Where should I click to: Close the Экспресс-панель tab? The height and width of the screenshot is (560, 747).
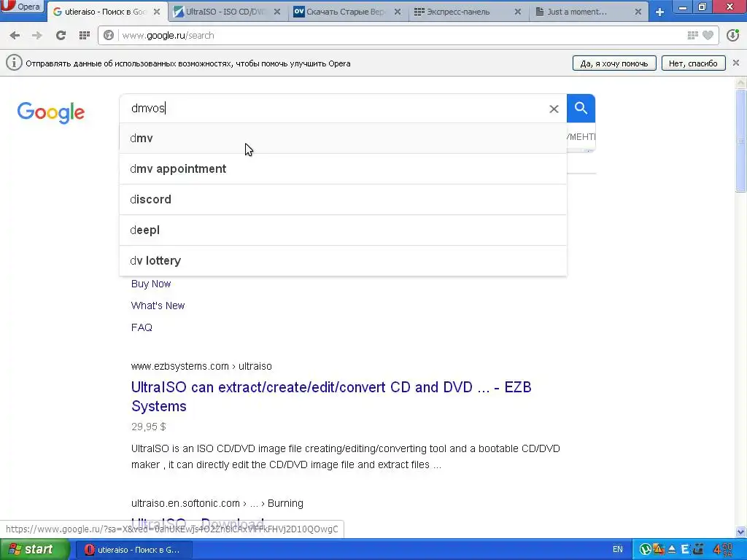pyautogui.click(x=518, y=12)
